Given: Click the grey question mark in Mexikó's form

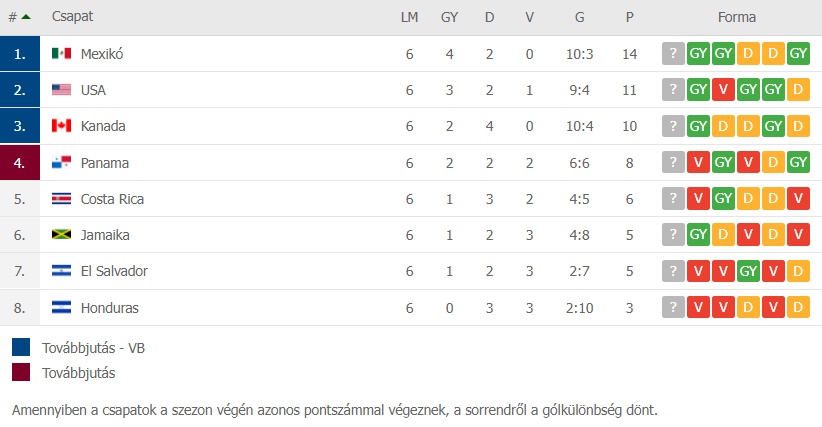Looking at the screenshot, I should pos(673,53).
